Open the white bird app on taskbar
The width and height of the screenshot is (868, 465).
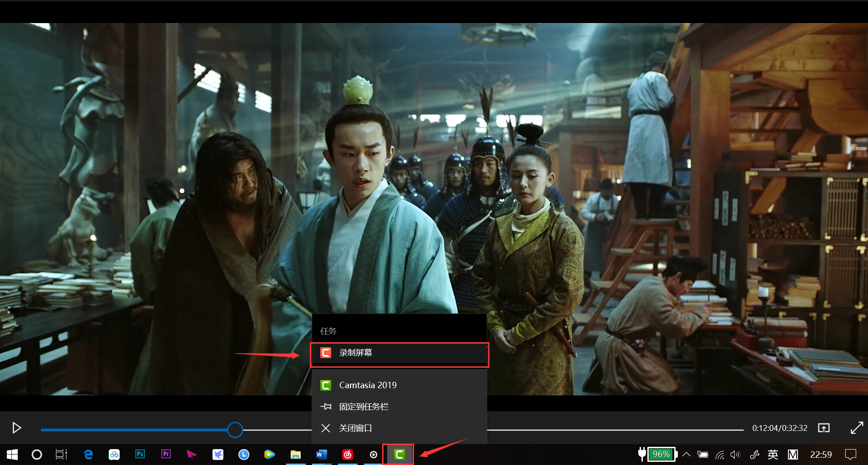point(218,455)
